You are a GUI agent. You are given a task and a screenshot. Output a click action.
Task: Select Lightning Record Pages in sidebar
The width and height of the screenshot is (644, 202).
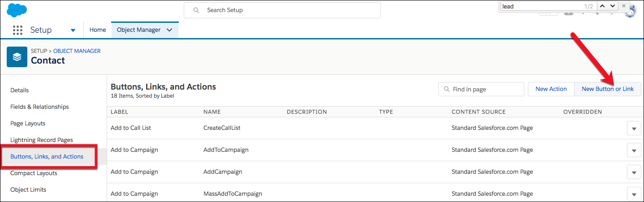click(x=42, y=140)
